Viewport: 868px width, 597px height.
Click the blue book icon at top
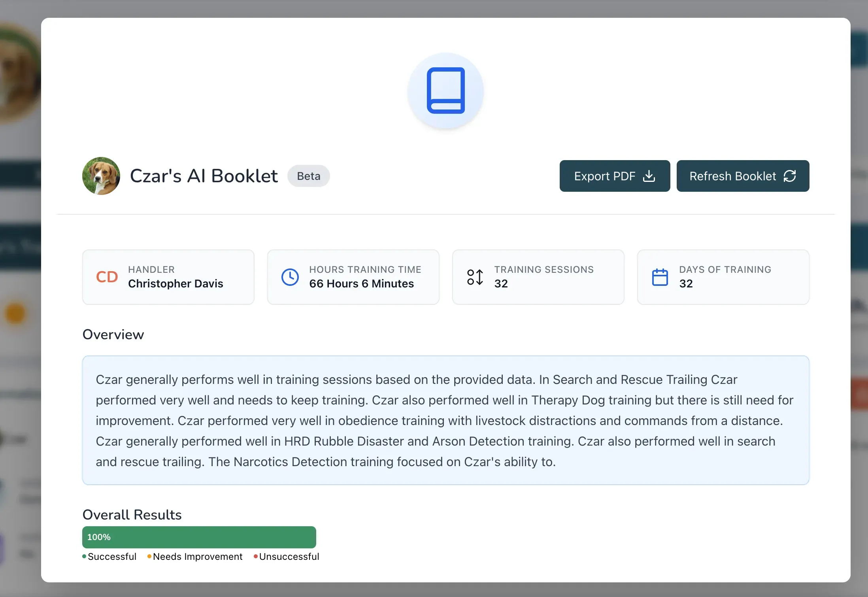pos(445,91)
